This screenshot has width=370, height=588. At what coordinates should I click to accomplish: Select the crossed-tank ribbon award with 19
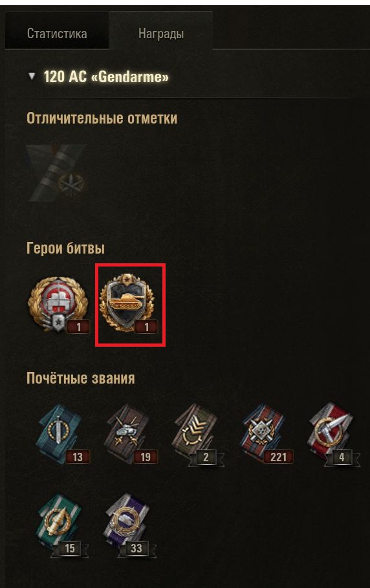[x=130, y=433]
